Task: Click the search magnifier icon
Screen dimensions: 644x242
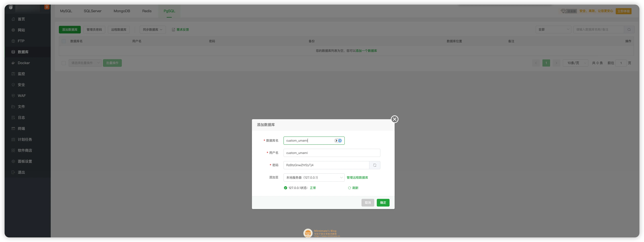Action: 629,29
